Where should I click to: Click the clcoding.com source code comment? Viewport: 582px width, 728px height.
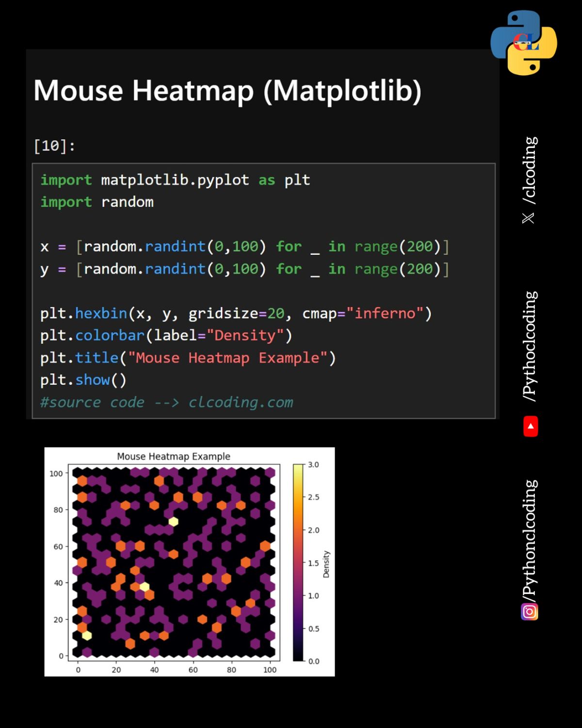pyautogui.click(x=166, y=402)
